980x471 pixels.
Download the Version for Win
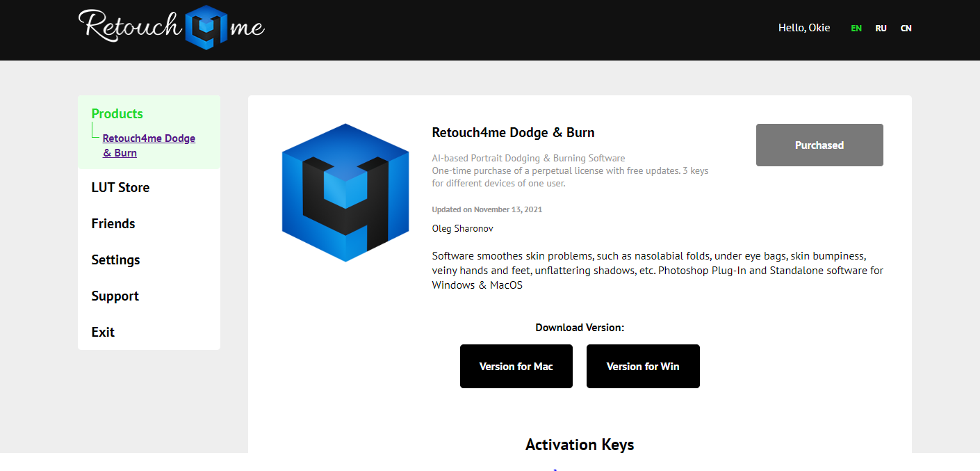tap(643, 367)
